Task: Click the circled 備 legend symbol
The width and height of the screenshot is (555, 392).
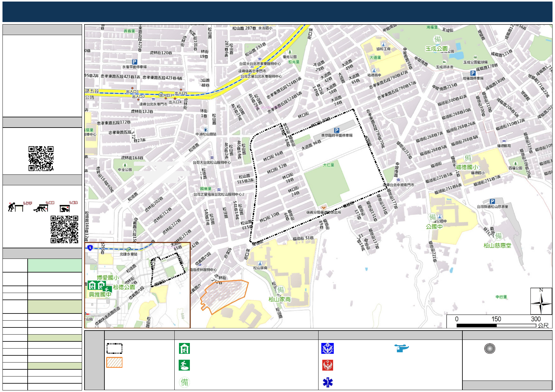Action: click(x=185, y=382)
